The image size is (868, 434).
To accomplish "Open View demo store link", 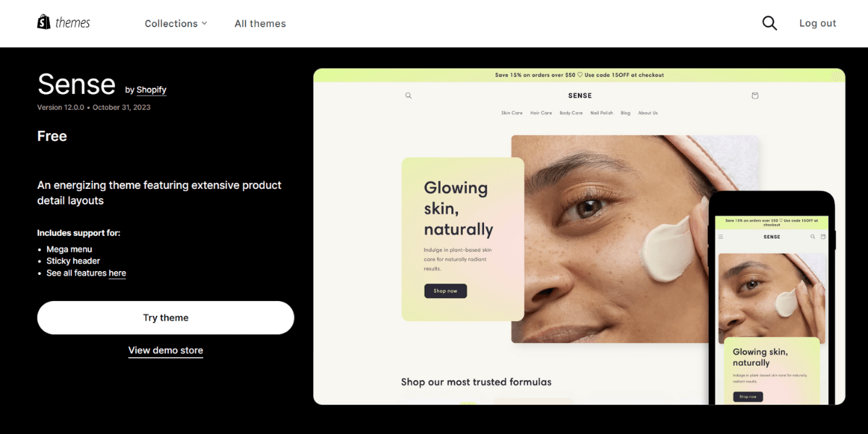I will tap(166, 350).
